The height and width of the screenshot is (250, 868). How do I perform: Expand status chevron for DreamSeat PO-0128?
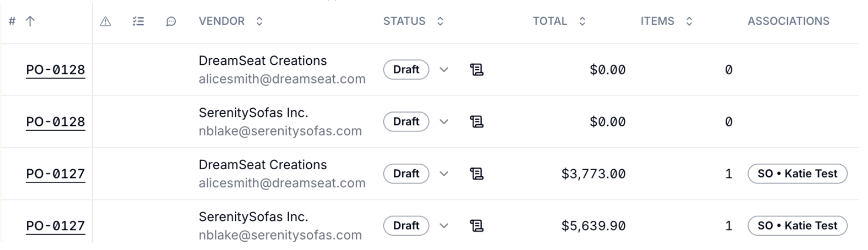[444, 70]
